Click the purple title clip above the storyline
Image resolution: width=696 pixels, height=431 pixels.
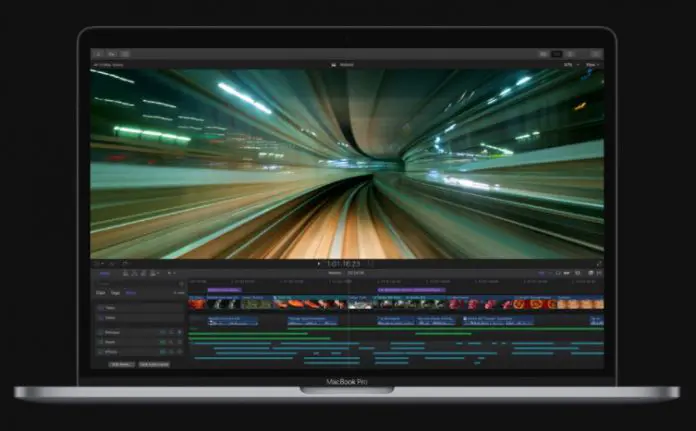(x=232, y=290)
